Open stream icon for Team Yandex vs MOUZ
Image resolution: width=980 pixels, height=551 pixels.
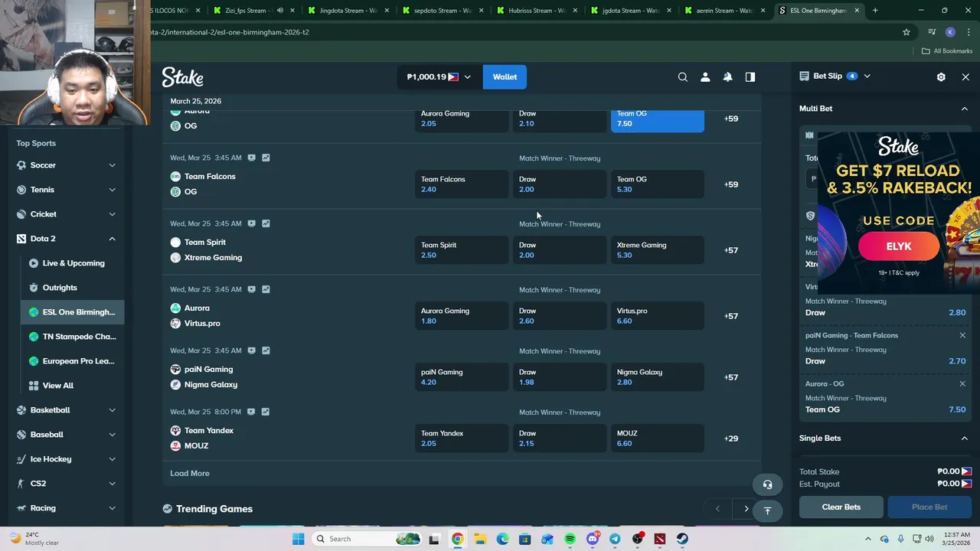(250, 412)
